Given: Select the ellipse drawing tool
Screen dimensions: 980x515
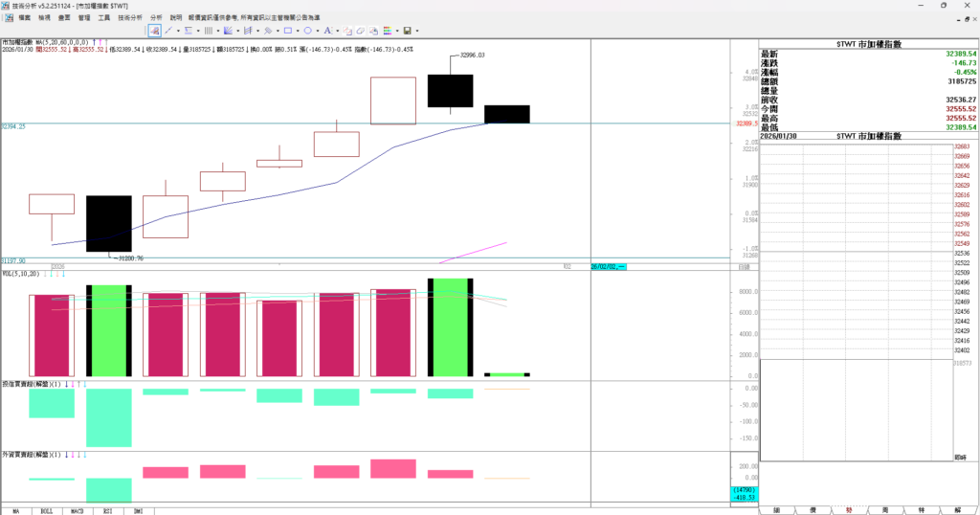Looking at the screenshot, I should click(307, 31).
